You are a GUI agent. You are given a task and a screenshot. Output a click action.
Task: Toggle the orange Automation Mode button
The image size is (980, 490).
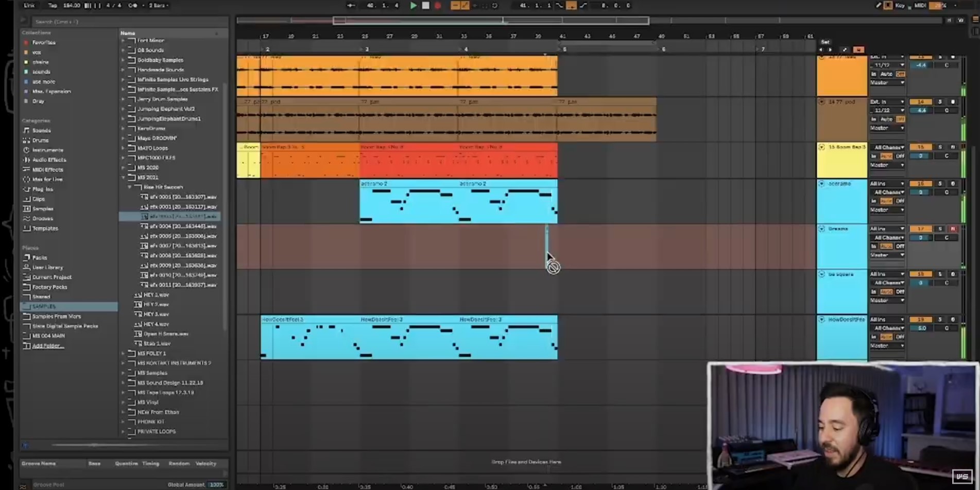858,50
